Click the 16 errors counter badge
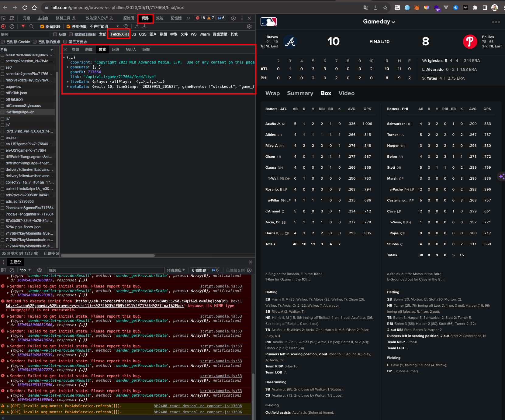This screenshot has height=420, width=505. click(x=200, y=18)
